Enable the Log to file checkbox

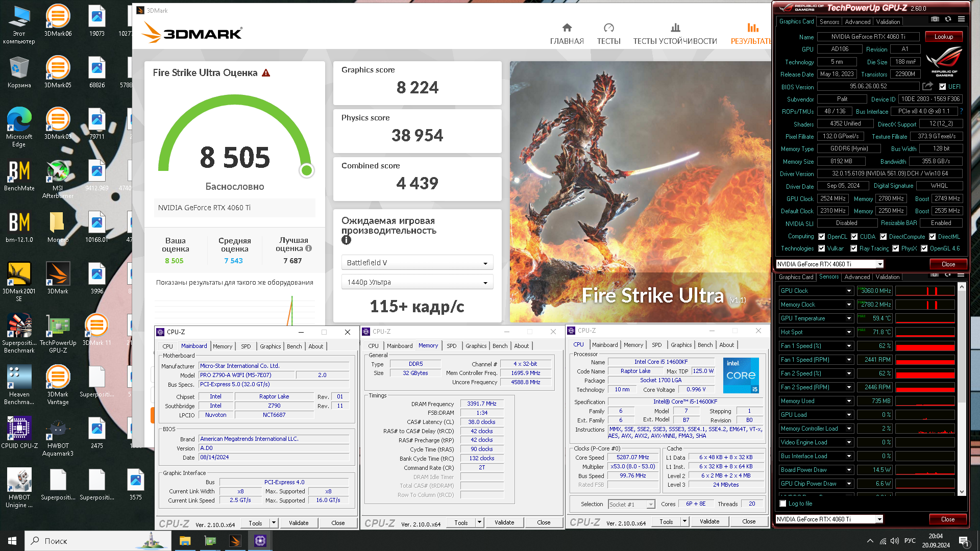783,504
